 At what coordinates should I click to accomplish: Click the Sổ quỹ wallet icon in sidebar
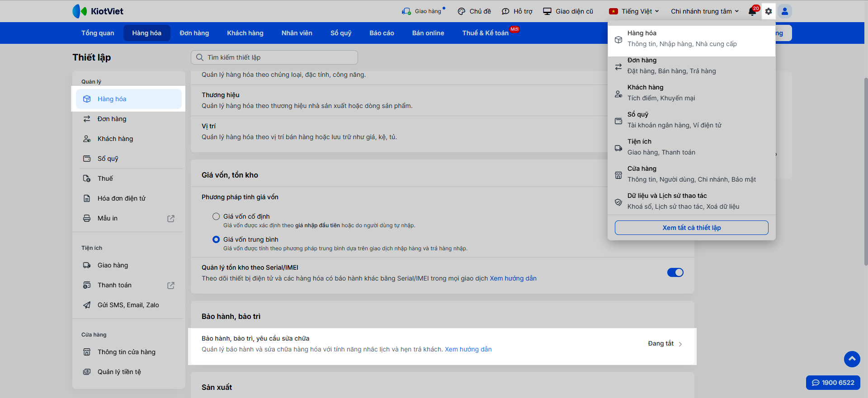(87, 159)
